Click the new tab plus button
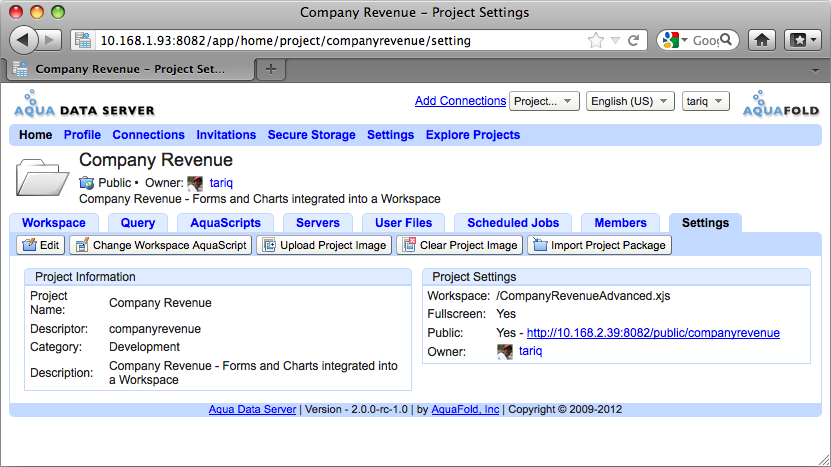Image resolution: width=831 pixels, height=467 pixels. point(271,69)
